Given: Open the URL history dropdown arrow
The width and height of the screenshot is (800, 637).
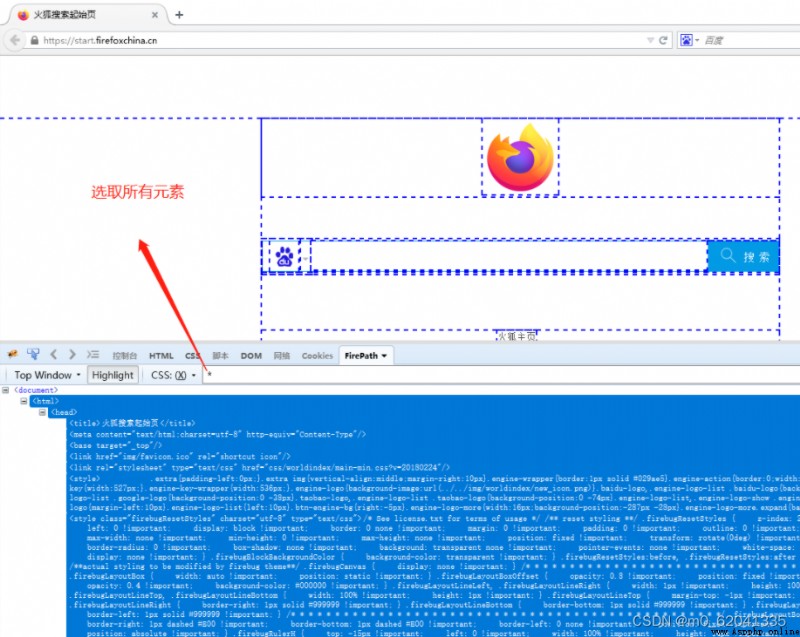Looking at the screenshot, I should 650,40.
